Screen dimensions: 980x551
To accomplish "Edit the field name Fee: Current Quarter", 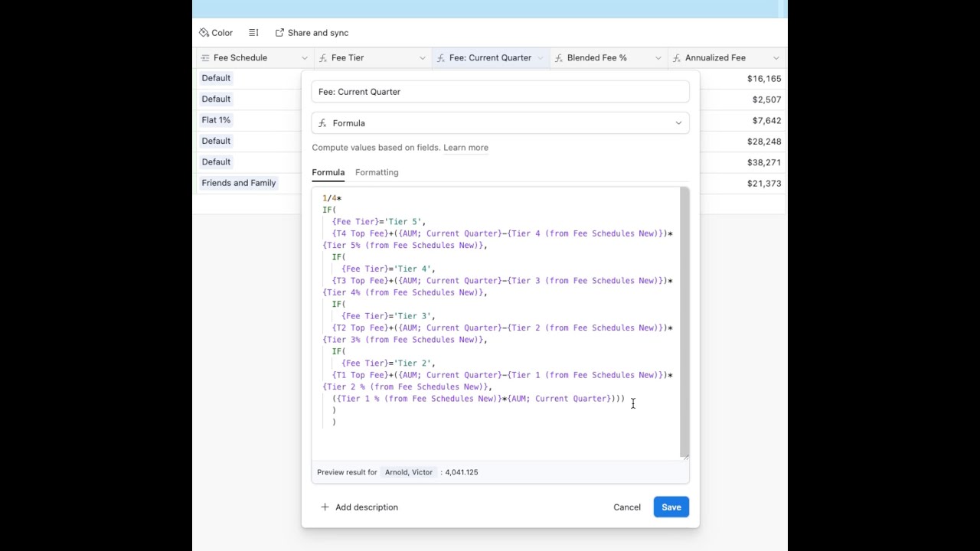I will tap(500, 92).
